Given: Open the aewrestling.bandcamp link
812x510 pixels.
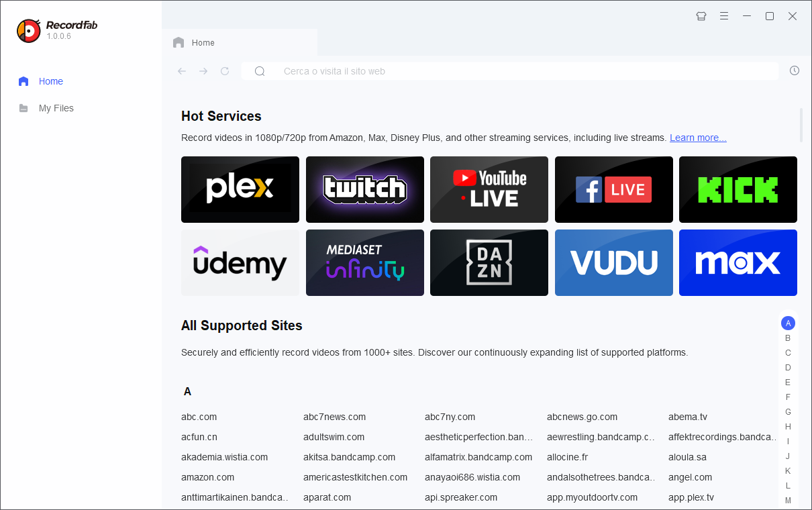Looking at the screenshot, I should [601, 437].
